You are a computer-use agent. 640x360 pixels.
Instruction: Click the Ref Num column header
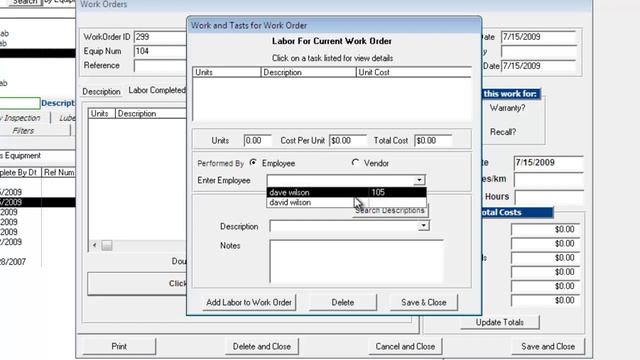click(x=59, y=173)
